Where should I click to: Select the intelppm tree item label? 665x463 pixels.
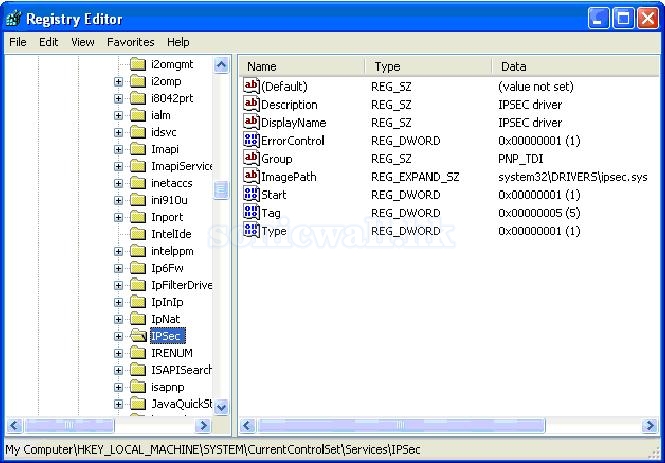[172, 251]
